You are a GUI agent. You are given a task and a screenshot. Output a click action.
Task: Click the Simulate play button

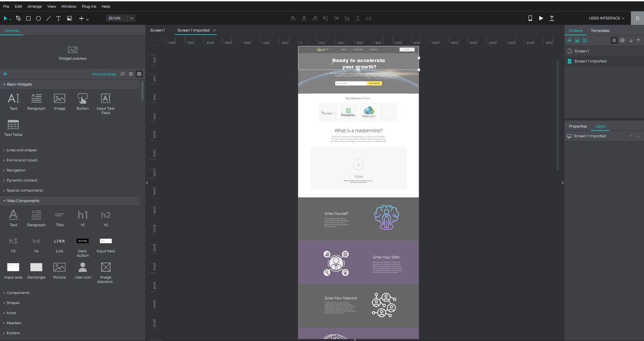[541, 18]
